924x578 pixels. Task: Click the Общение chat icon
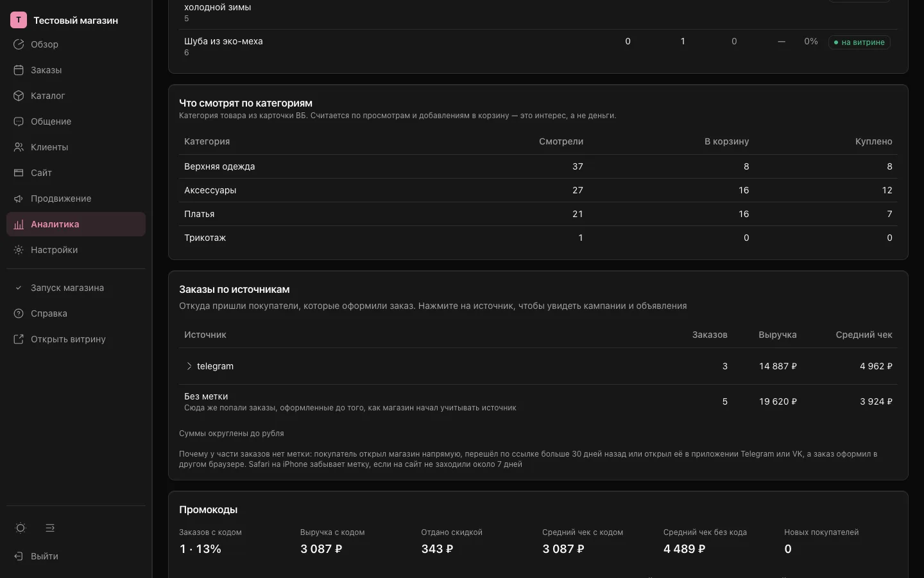[x=19, y=121]
